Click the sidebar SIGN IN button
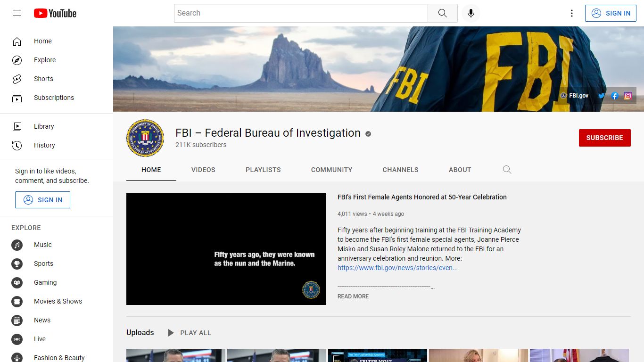Viewport: 644px width, 362px height. pos(42,200)
